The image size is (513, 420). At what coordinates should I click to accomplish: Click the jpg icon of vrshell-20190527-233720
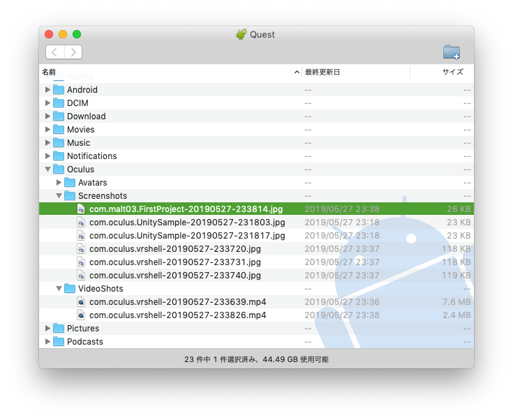click(81, 248)
